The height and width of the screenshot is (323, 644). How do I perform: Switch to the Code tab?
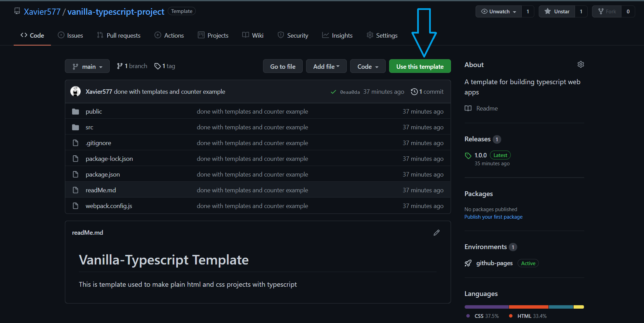point(32,35)
